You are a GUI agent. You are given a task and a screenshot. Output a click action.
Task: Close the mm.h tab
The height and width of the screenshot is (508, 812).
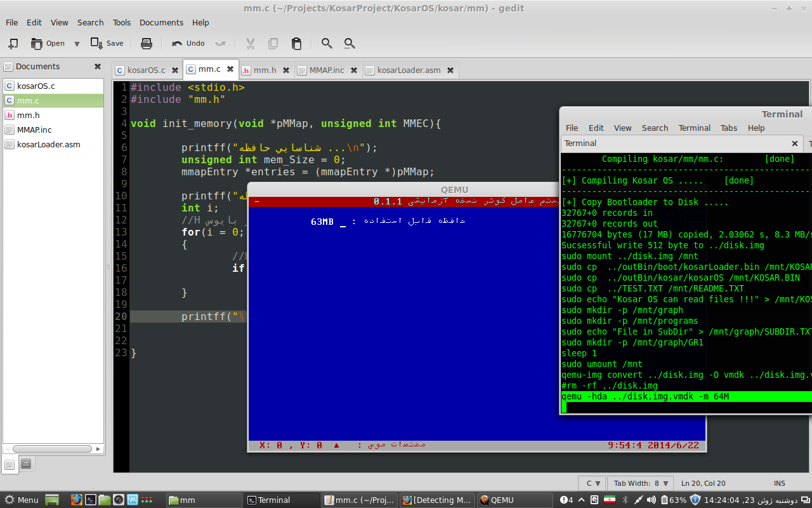286,70
